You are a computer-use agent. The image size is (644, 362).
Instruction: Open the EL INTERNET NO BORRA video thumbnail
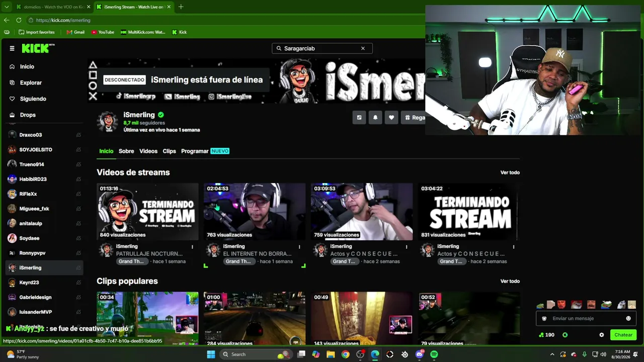(255, 212)
